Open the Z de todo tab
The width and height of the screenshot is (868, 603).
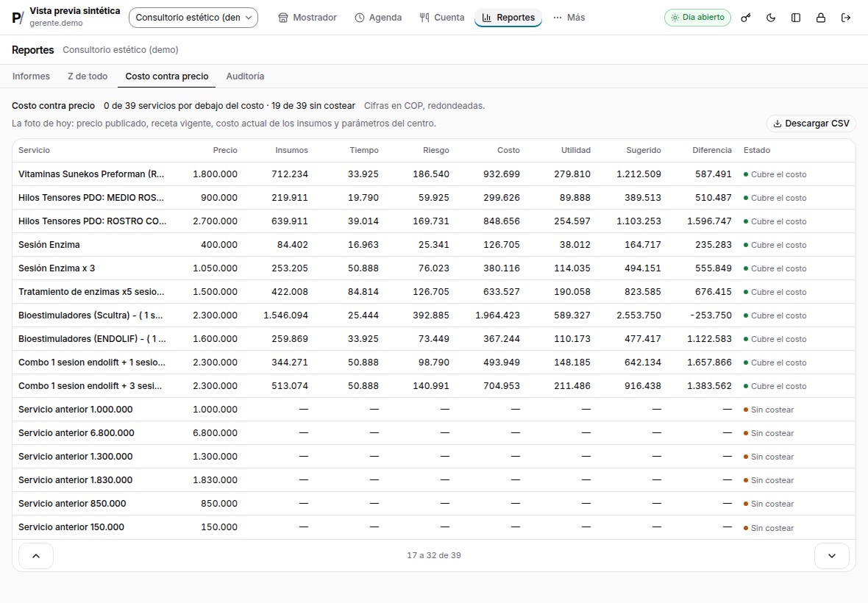click(88, 76)
